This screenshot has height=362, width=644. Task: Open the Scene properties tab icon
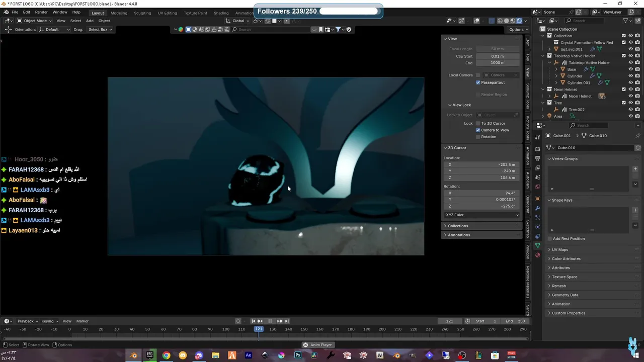[x=537, y=177]
